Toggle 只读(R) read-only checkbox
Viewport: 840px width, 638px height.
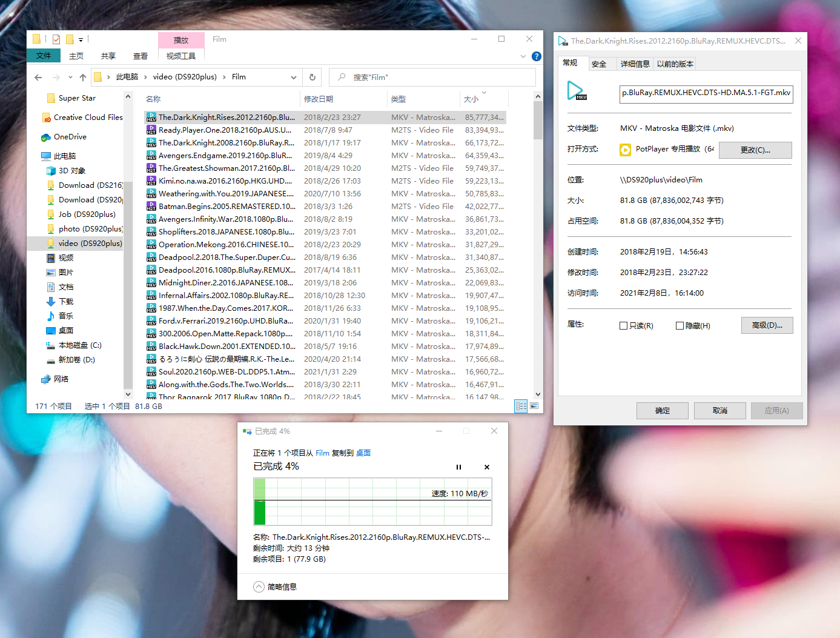[623, 326]
